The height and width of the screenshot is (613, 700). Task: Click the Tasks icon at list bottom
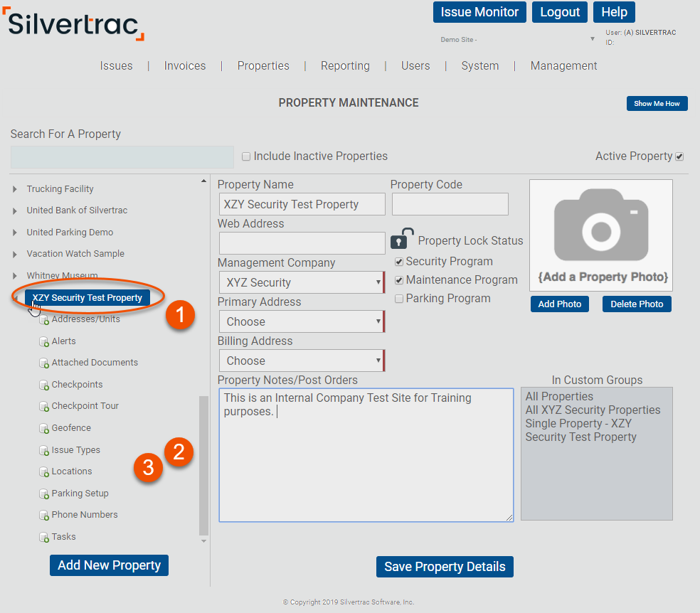[x=44, y=537]
